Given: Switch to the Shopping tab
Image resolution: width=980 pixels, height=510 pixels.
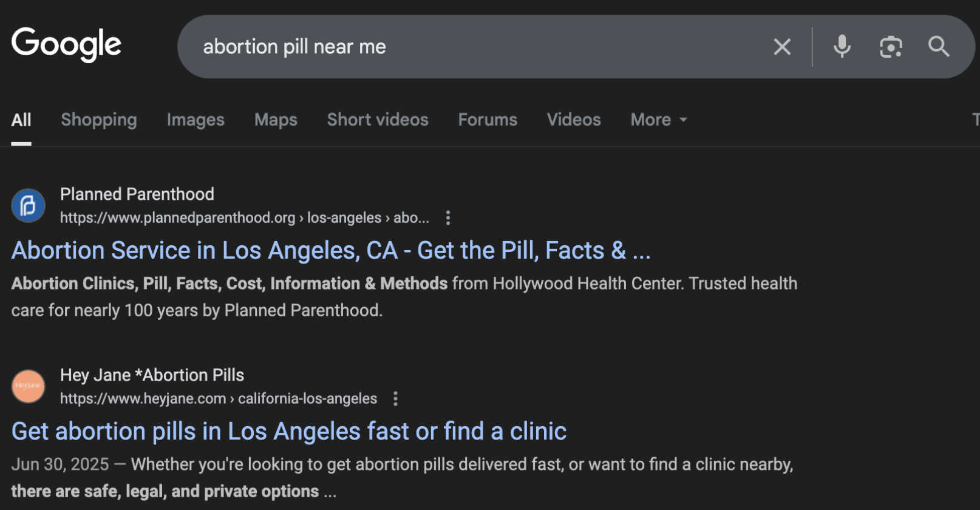Looking at the screenshot, I should 99,120.
